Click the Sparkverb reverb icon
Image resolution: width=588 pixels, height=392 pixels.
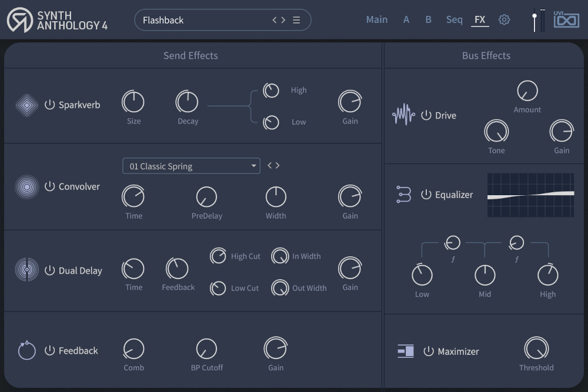26,105
